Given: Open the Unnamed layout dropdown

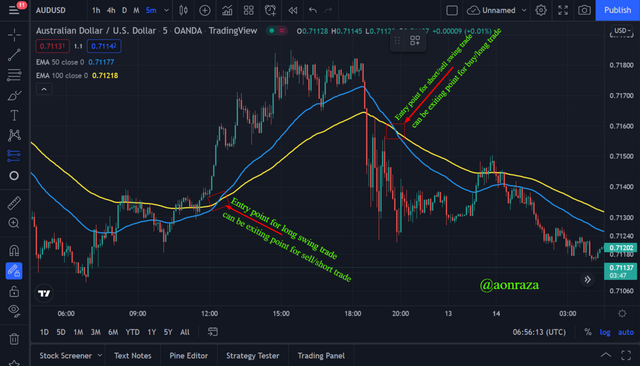Looking at the screenshot, I should pos(497,10).
